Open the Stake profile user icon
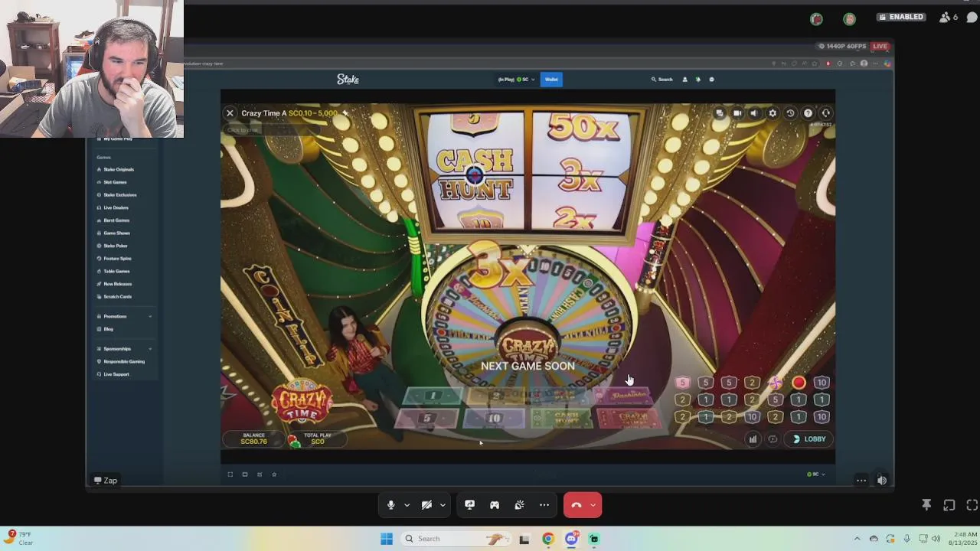 pos(684,80)
